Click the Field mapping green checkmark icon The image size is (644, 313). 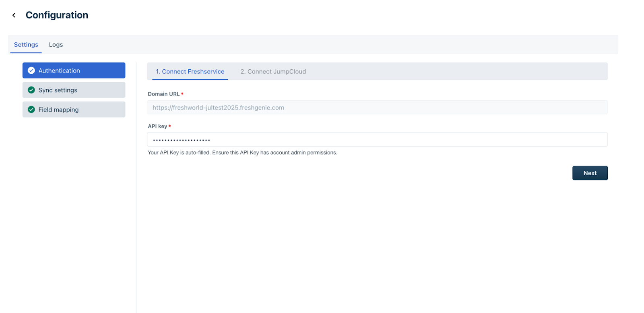pyautogui.click(x=31, y=110)
